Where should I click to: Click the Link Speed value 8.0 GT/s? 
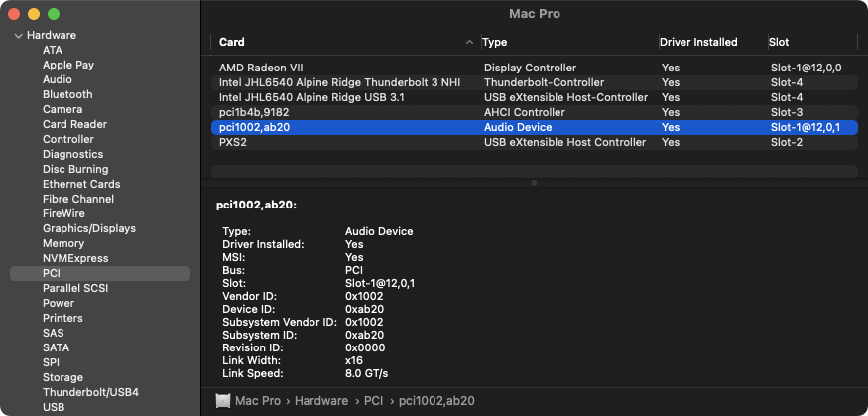click(x=366, y=374)
